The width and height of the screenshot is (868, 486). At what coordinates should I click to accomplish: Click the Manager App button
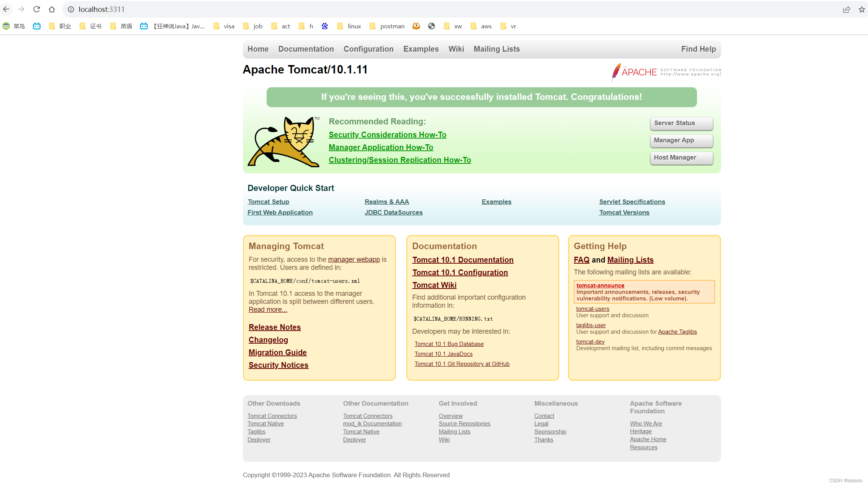pyautogui.click(x=681, y=140)
